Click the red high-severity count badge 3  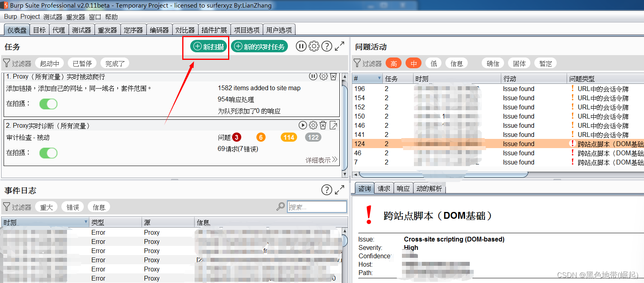[x=236, y=137]
